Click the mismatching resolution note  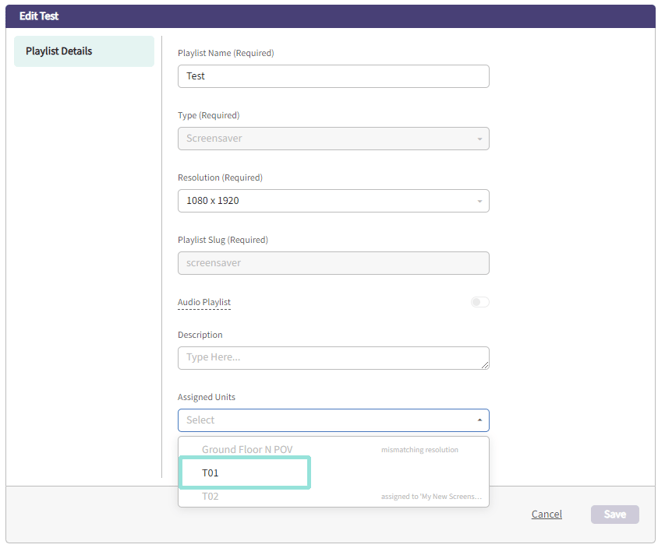pos(420,450)
